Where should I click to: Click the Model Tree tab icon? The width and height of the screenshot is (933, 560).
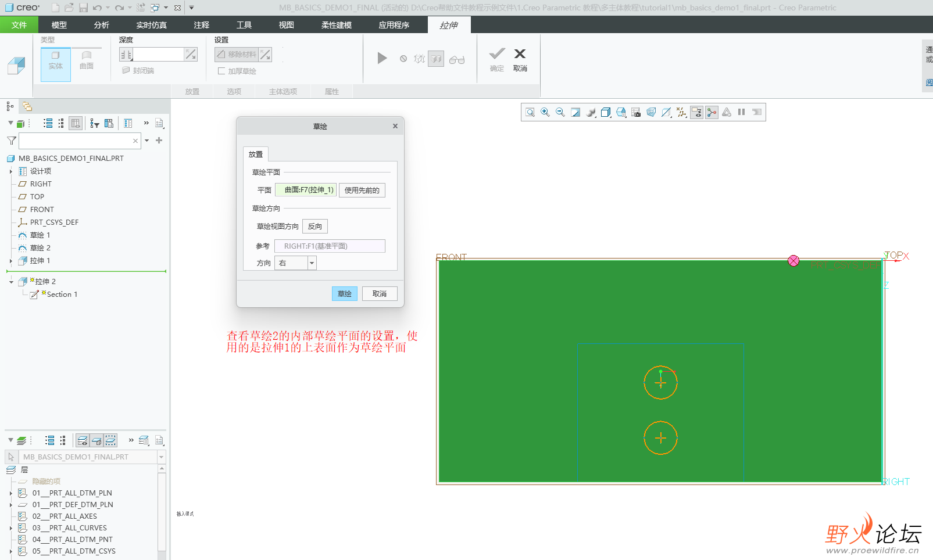click(10, 106)
